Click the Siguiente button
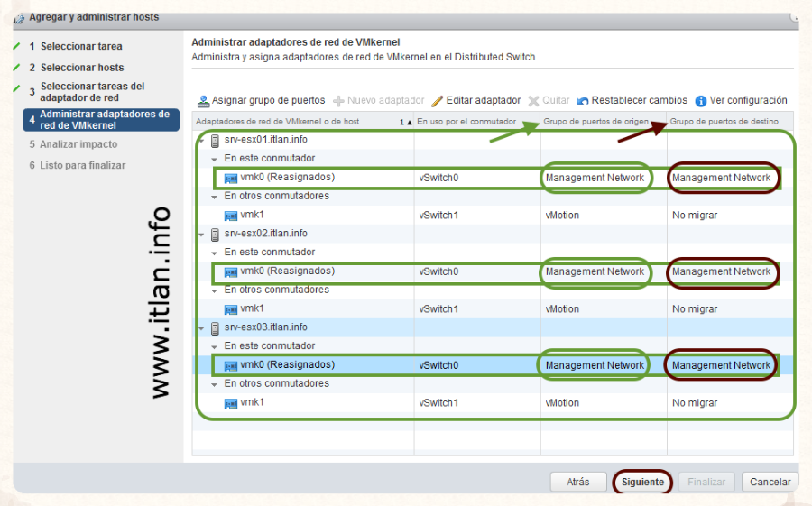Viewport: 812px width, 506px height. click(x=642, y=483)
